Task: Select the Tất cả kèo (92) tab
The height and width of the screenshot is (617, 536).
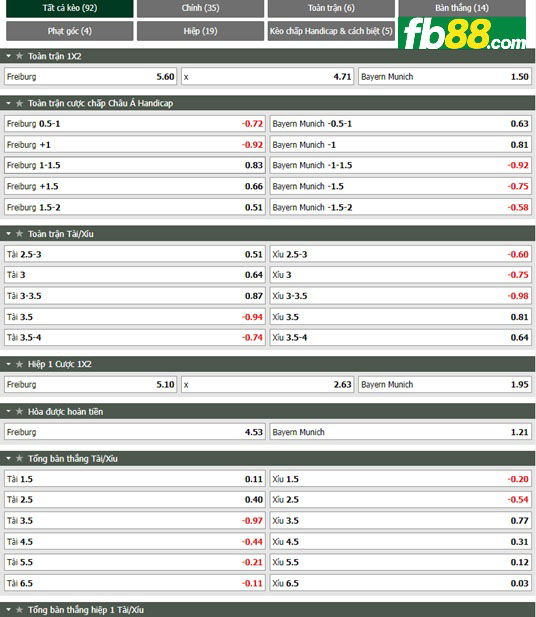Action: [x=70, y=8]
